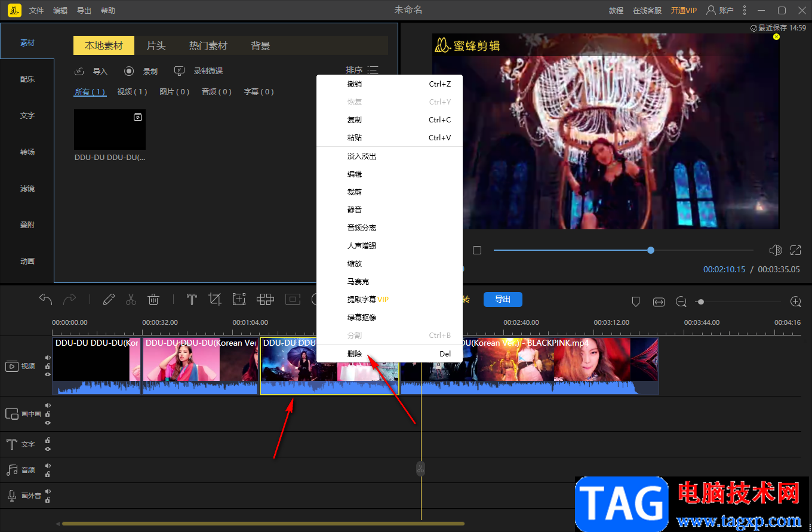
Task: Lock the 画外音 voiceover track
Action: pyautogui.click(x=48, y=500)
